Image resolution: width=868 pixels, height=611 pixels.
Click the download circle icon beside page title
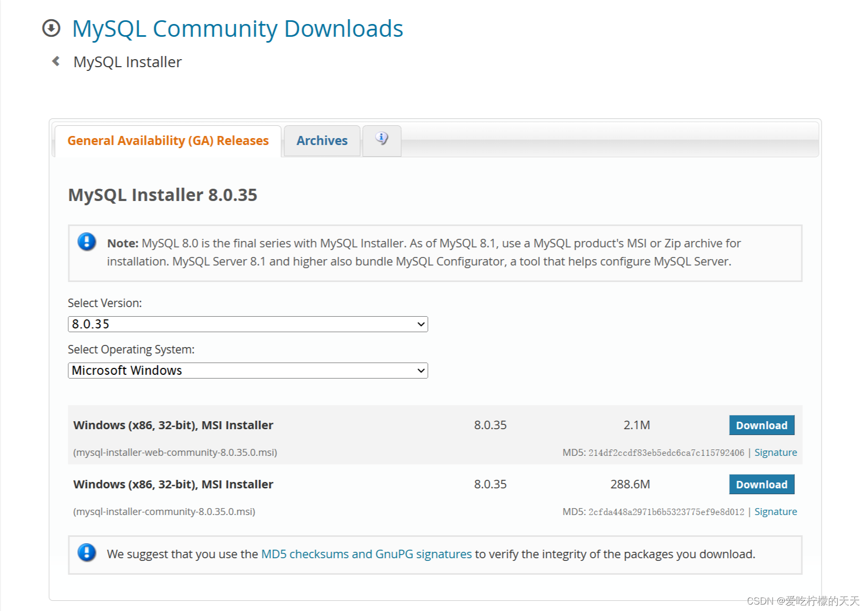[x=51, y=28]
